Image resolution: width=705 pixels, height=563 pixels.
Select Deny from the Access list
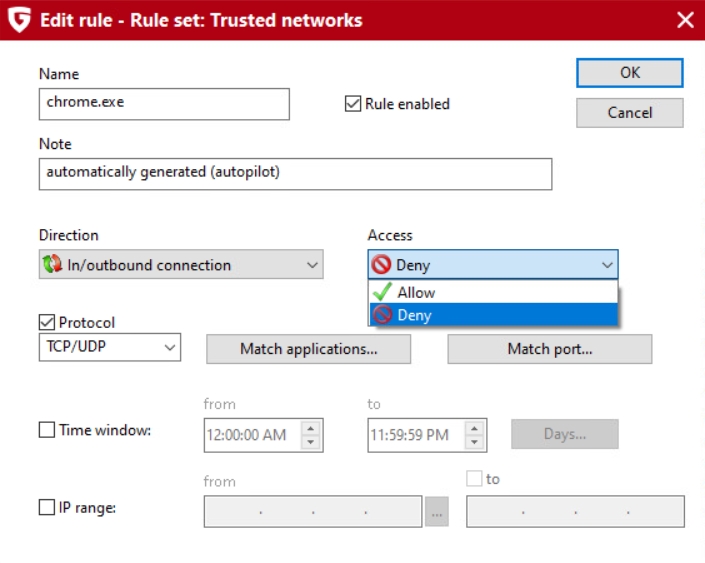pos(493,315)
